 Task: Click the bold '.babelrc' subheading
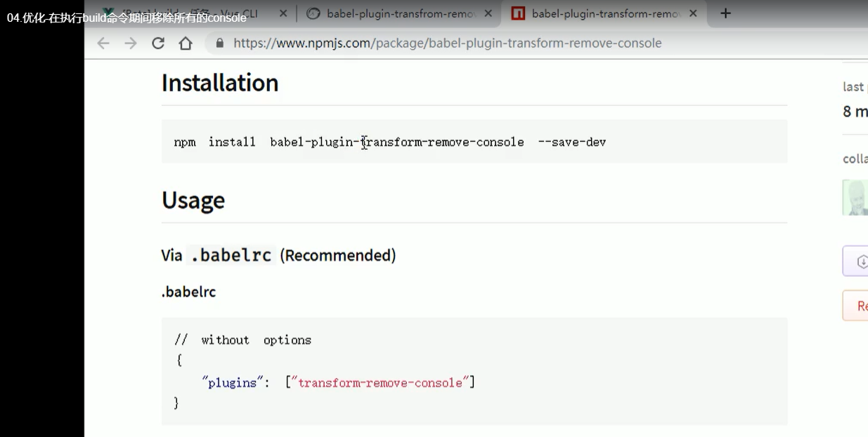click(188, 292)
